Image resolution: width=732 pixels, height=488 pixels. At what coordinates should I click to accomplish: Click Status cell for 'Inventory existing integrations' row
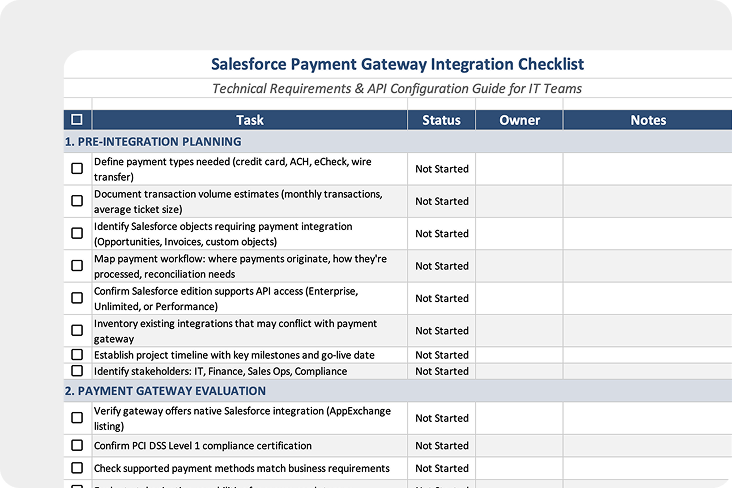[442, 331]
